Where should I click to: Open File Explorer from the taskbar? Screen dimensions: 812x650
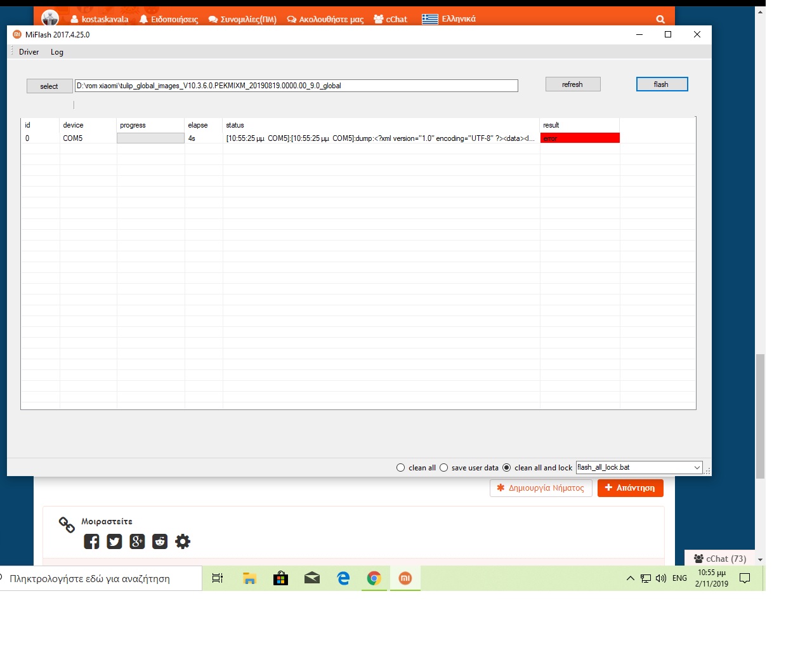pos(249,578)
